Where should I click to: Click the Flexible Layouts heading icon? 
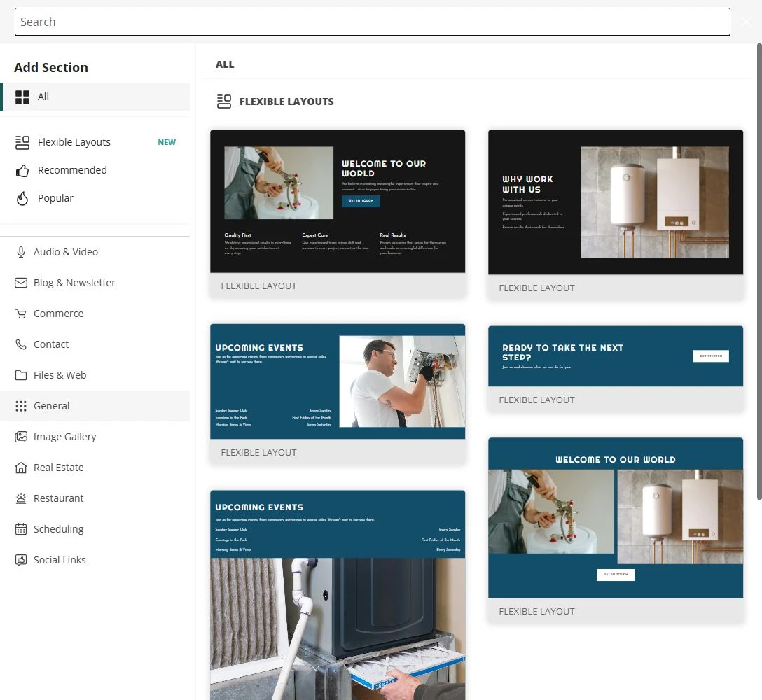click(224, 101)
